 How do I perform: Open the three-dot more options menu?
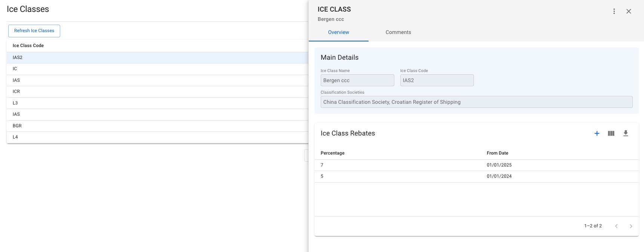[614, 12]
